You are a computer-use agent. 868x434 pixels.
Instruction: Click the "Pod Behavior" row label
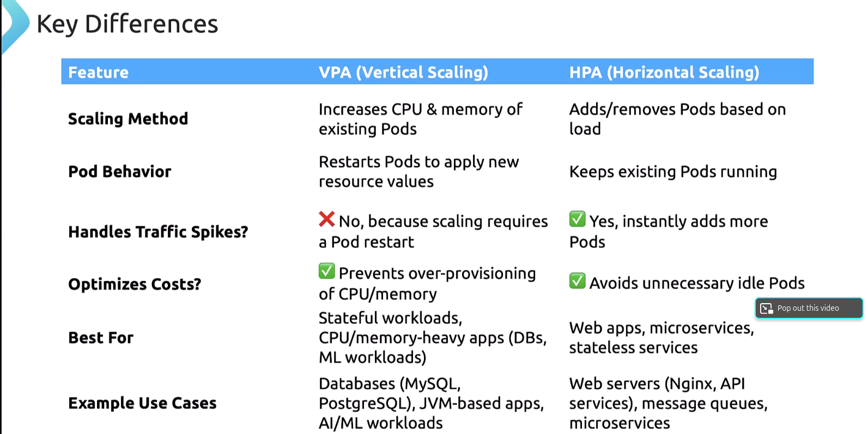(119, 172)
